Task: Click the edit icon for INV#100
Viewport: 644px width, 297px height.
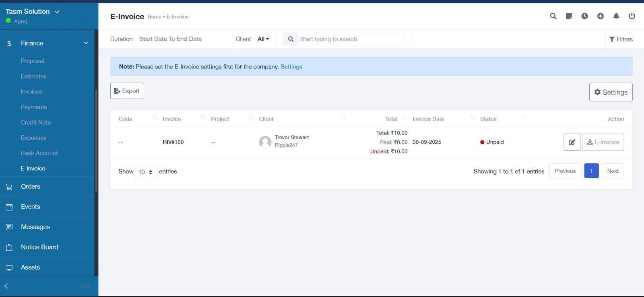Action: pos(572,142)
